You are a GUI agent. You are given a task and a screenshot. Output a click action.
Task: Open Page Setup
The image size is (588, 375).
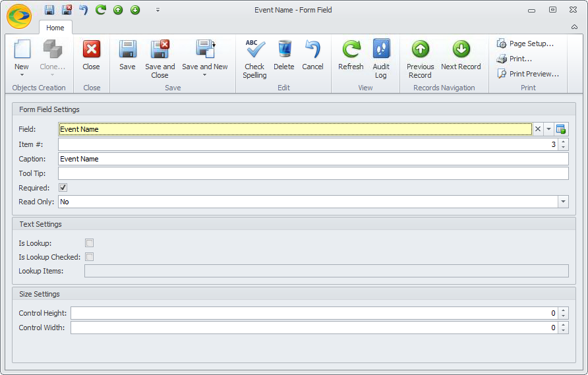click(x=525, y=43)
